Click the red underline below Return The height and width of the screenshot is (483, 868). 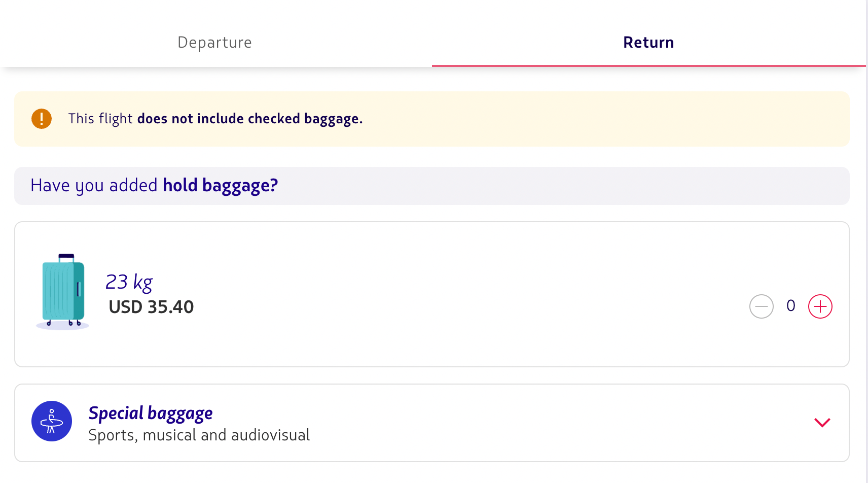pyautogui.click(x=648, y=65)
